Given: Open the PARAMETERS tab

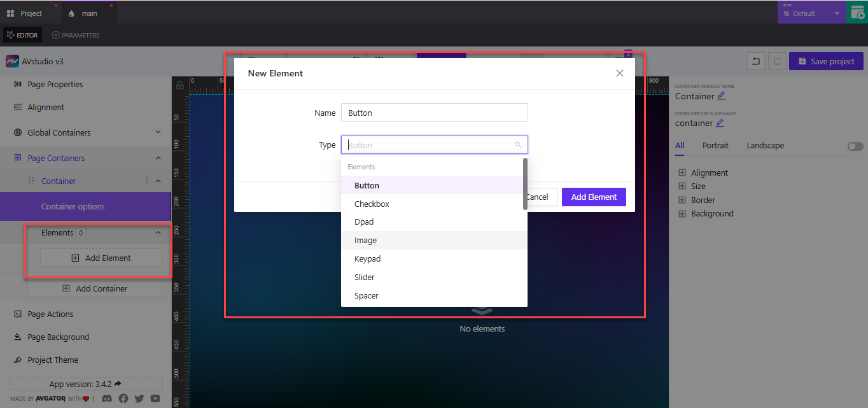Looking at the screenshot, I should tap(76, 35).
